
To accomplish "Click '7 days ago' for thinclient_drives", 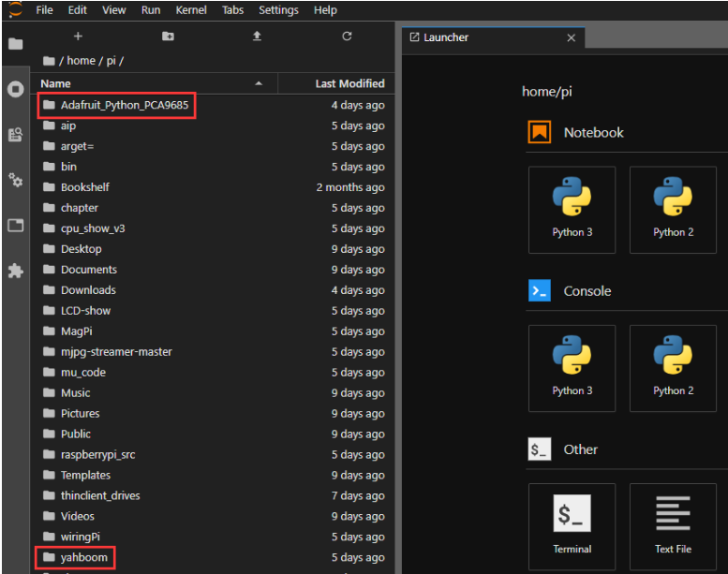I will point(358,495).
